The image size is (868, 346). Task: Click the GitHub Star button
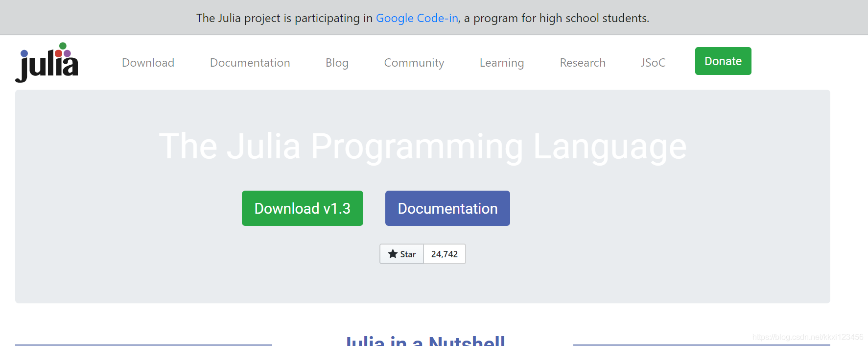coord(401,254)
